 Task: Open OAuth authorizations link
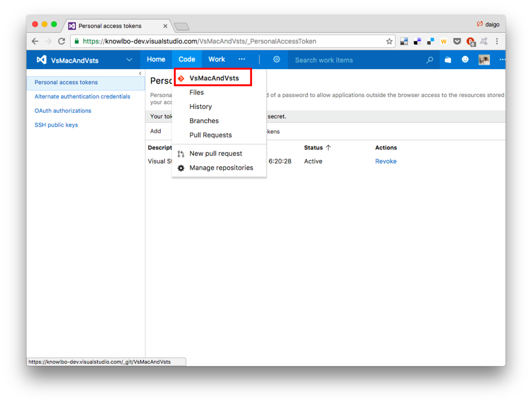pos(63,111)
